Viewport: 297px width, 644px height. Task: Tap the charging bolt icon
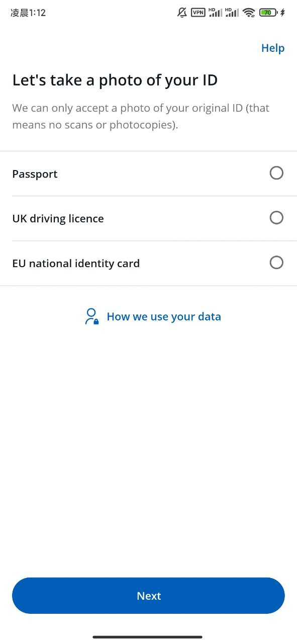pos(282,13)
